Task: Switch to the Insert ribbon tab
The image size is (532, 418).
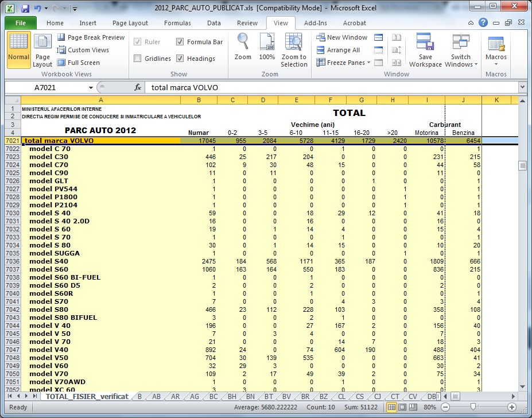Action: (x=88, y=23)
